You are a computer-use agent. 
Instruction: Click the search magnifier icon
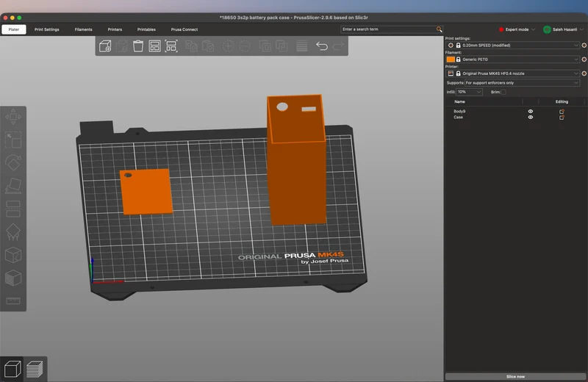click(x=439, y=29)
